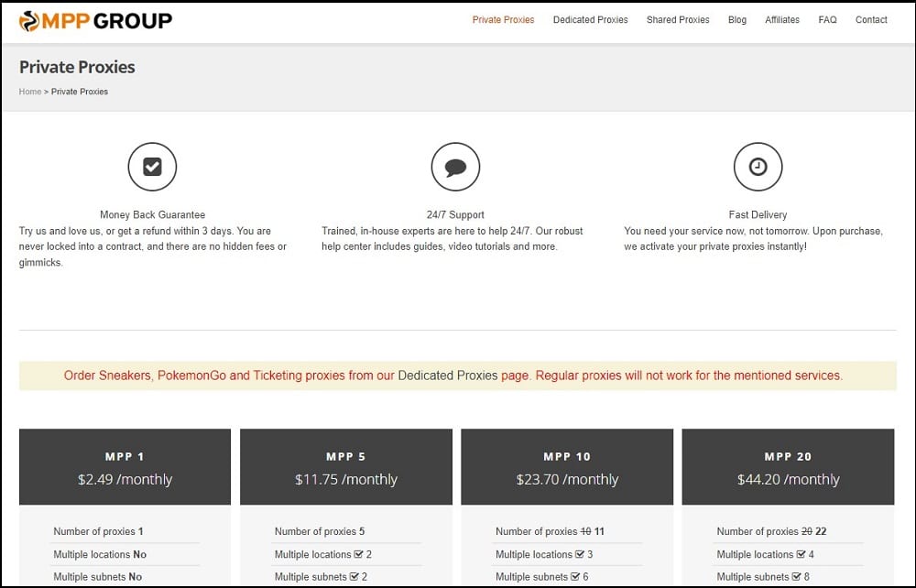Click "Multiple subnets No" in MPP 1
This screenshot has width=916, height=588.
click(98, 576)
